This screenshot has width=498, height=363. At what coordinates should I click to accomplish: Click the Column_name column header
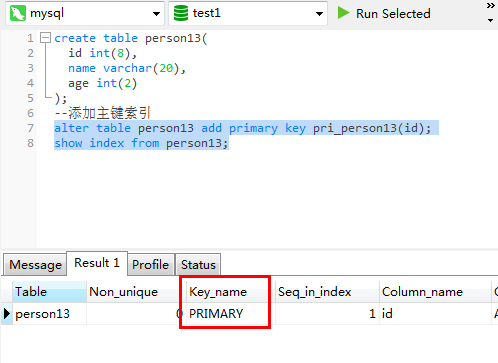click(x=435, y=292)
